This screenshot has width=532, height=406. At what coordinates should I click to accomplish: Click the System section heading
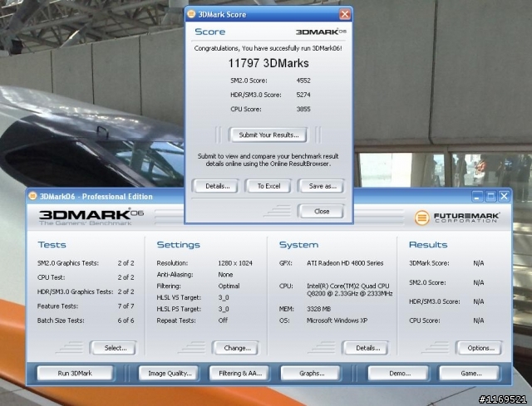click(298, 245)
